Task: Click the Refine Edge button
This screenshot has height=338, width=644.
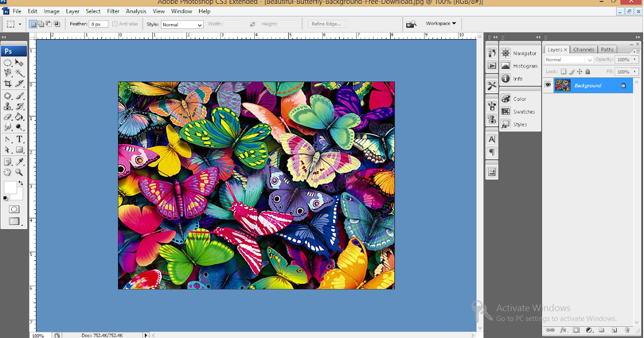Action: (x=326, y=24)
